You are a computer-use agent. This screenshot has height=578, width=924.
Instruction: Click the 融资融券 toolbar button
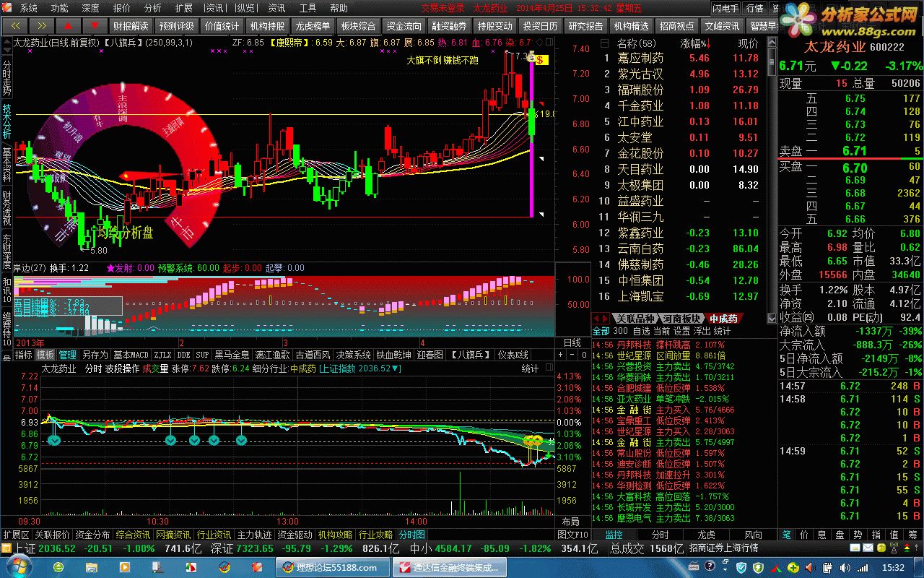(x=449, y=26)
